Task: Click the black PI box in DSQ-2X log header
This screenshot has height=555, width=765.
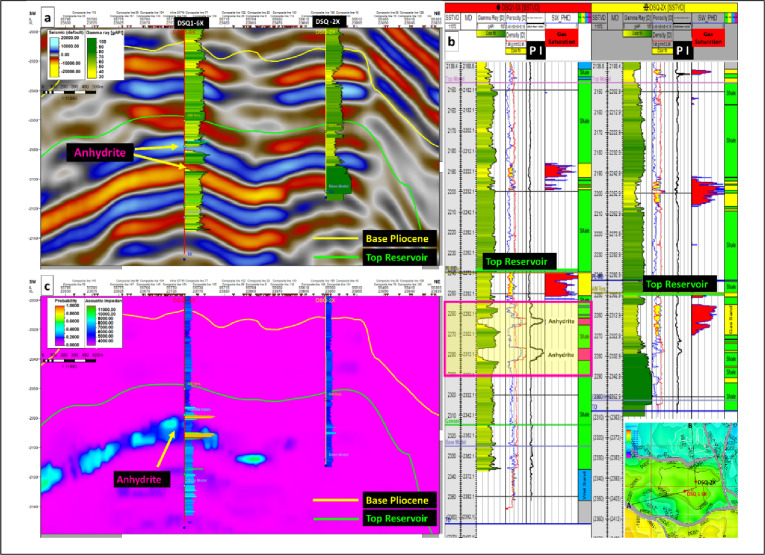Action: click(682, 51)
